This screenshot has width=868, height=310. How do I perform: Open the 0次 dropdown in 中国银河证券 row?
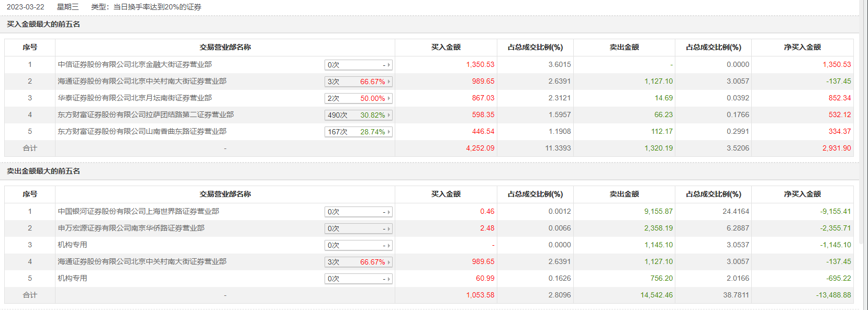pos(359,212)
